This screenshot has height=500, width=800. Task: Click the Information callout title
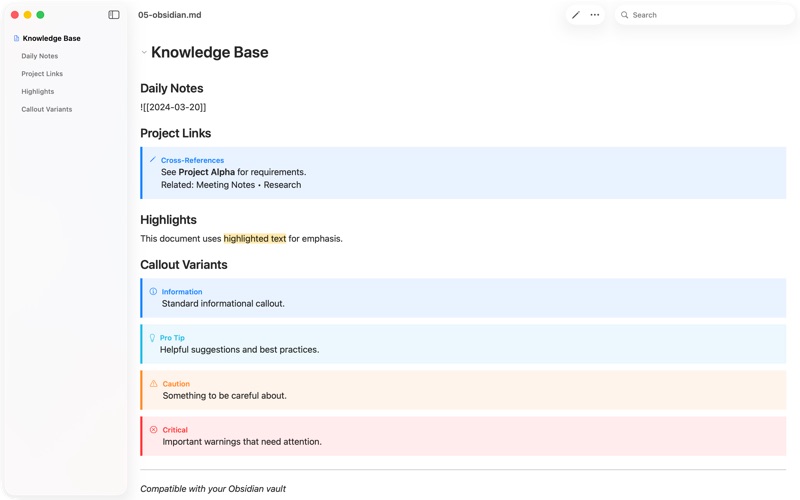pos(182,292)
